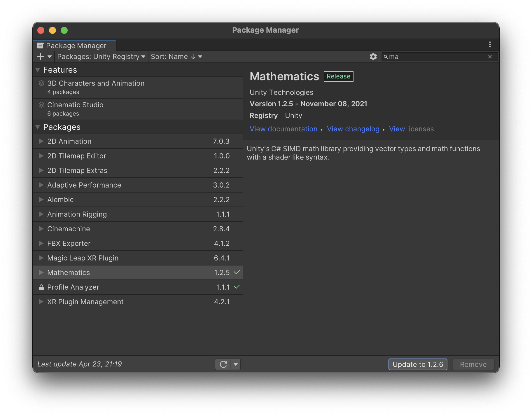The image size is (532, 416).
Task: Click the 3D Characters and Animation layers icon
Action: (x=41, y=83)
